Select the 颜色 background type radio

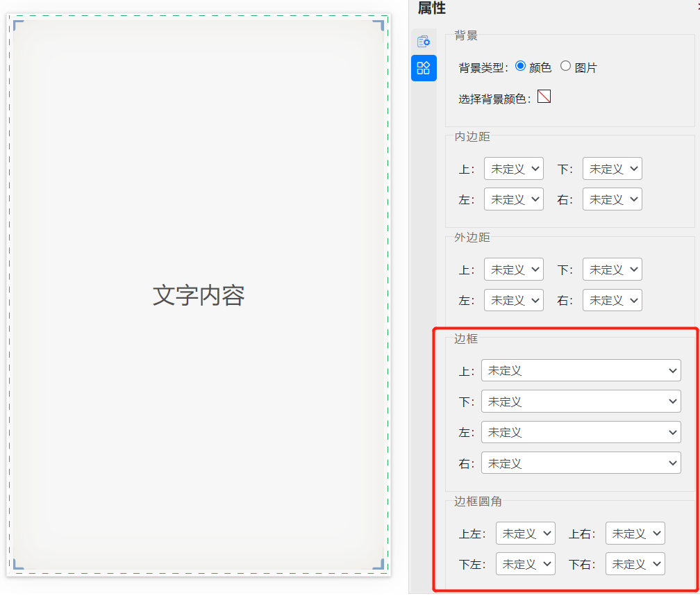520,66
